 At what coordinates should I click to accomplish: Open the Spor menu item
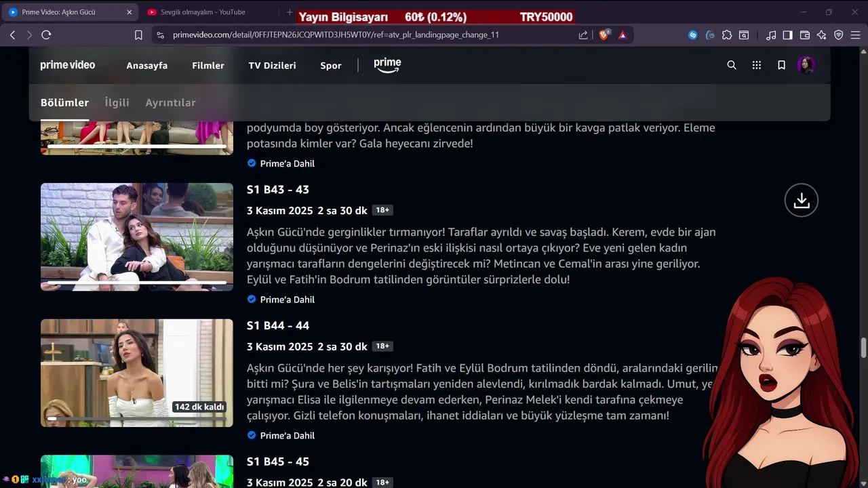[x=331, y=65]
